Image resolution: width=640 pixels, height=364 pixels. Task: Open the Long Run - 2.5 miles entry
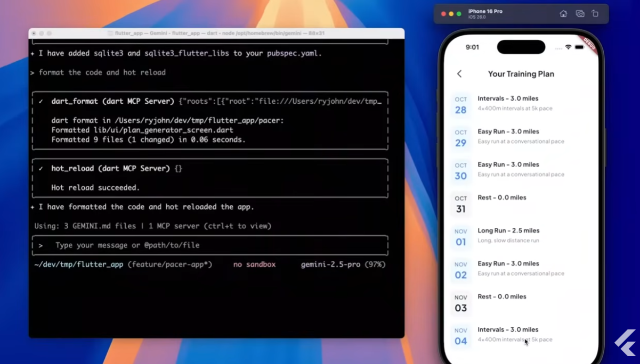[x=508, y=230]
